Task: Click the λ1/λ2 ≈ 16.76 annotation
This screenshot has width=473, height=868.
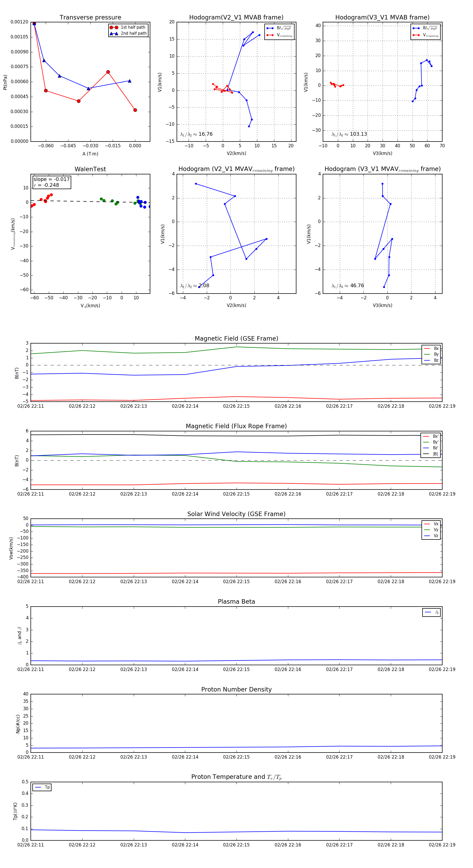Action: pyautogui.click(x=196, y=134)
